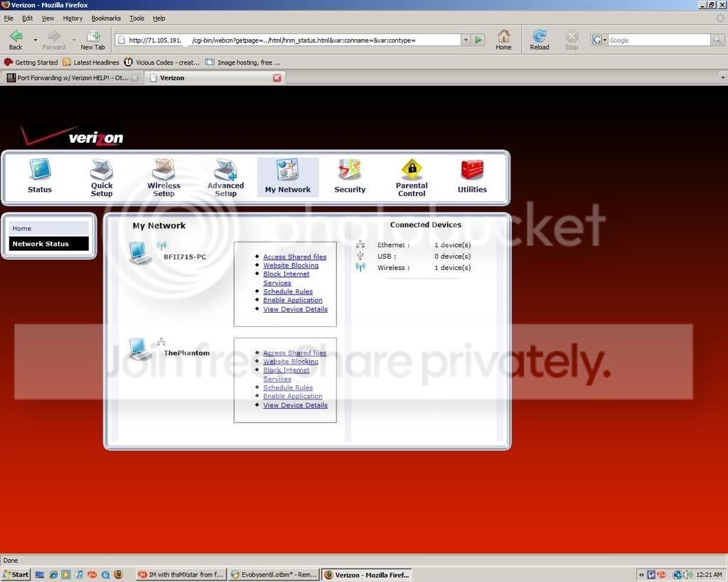
Task: Open Image hosting bookmark
Action: [243, 63]
